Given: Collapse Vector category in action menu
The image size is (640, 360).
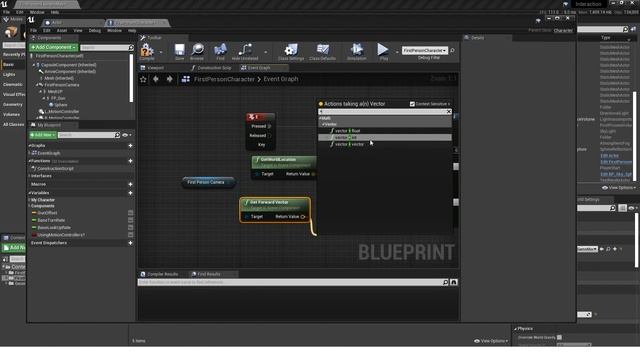Looking at the screenshot, I should pyautogui.click(x=323, y=124).
